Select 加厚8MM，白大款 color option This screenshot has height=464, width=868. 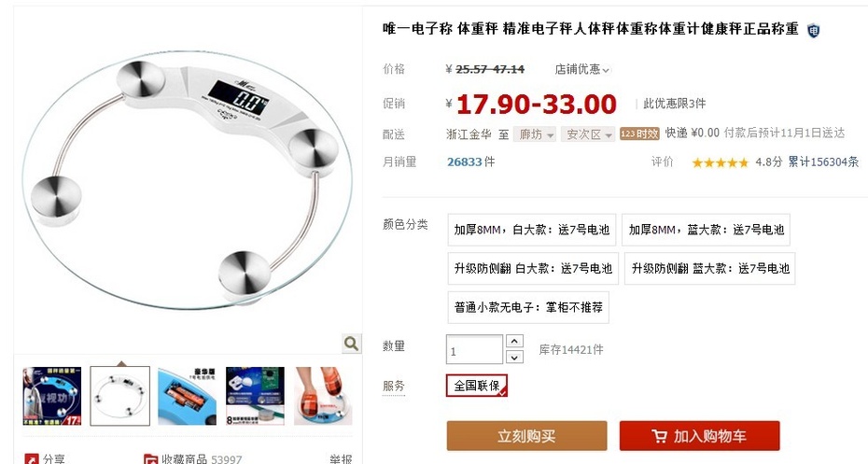pos(531,230)
